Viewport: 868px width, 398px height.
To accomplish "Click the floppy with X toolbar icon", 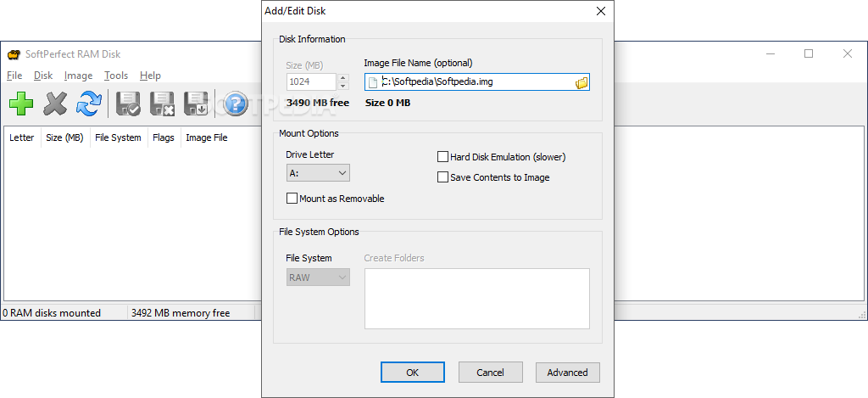I will pyautogui.click(x=163, y=104).
